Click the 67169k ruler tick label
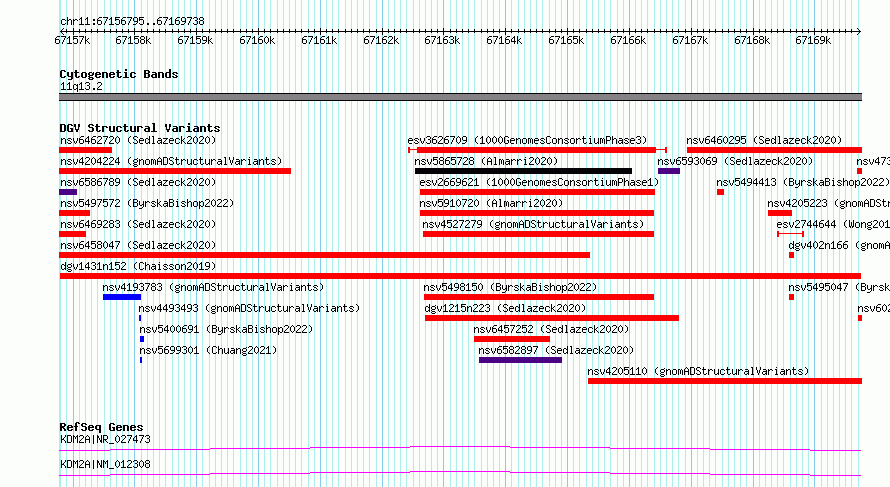The image size is (890, 487). pyautogui.click(x=813, y=40)
